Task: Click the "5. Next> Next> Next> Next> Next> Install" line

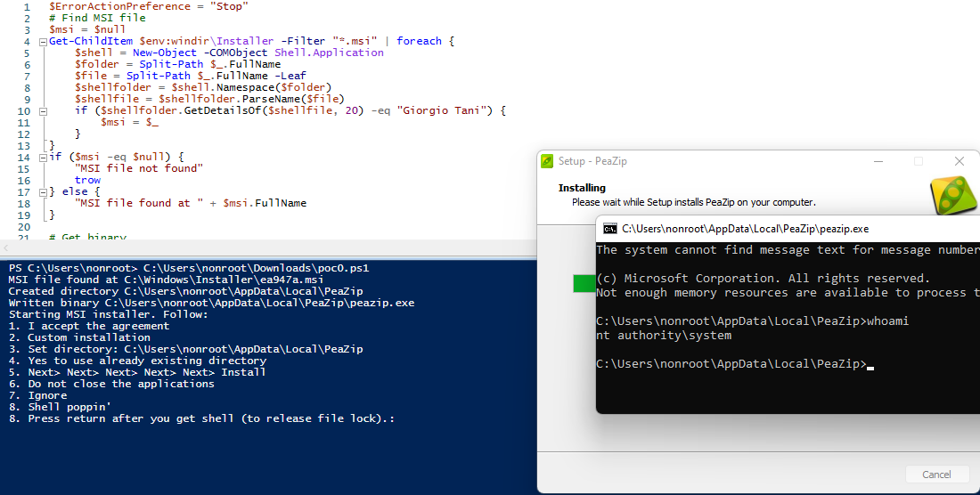Action: point(137,372)
